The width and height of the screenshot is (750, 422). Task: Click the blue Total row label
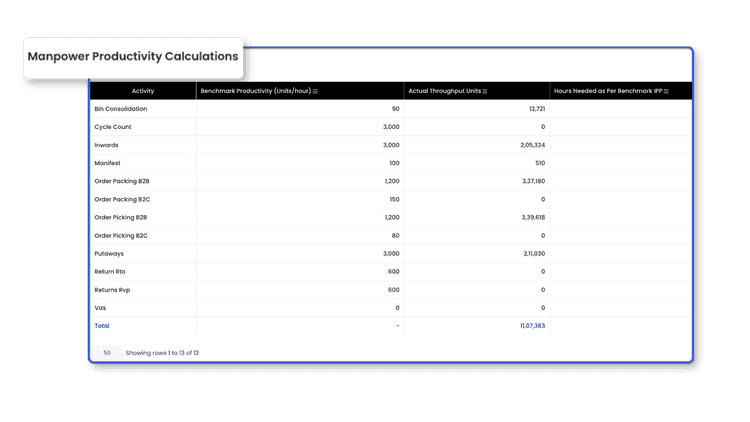tap(102, 325)
